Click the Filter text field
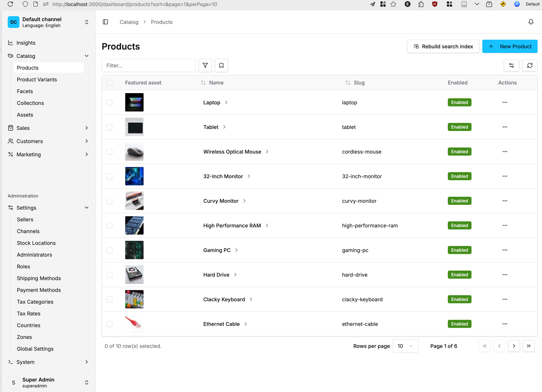This screenshot has width=542, height=392. [x=148, y=66]
